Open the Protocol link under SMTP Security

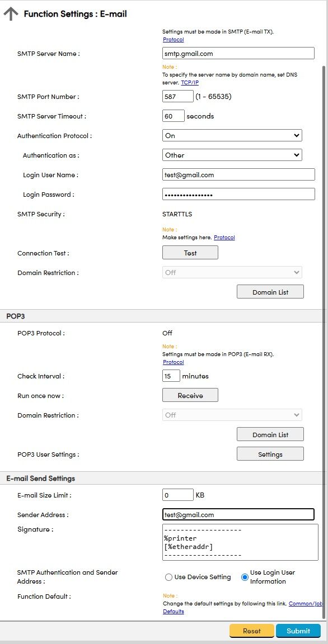pyautogui.click(x=224, y=238)
